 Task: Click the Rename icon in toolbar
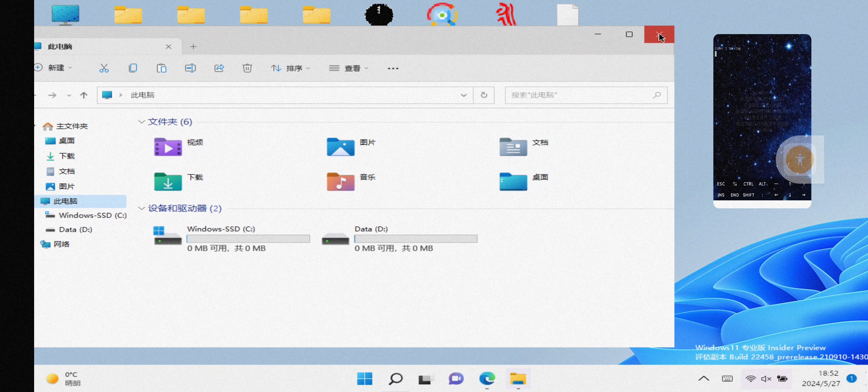[190, 68]
